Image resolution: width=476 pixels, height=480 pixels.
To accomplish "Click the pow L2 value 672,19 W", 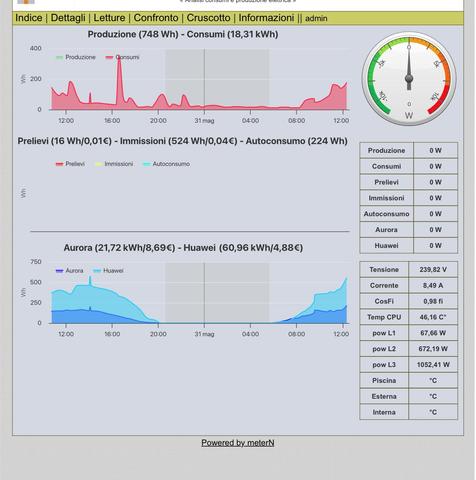I will [x=433, y=349].
